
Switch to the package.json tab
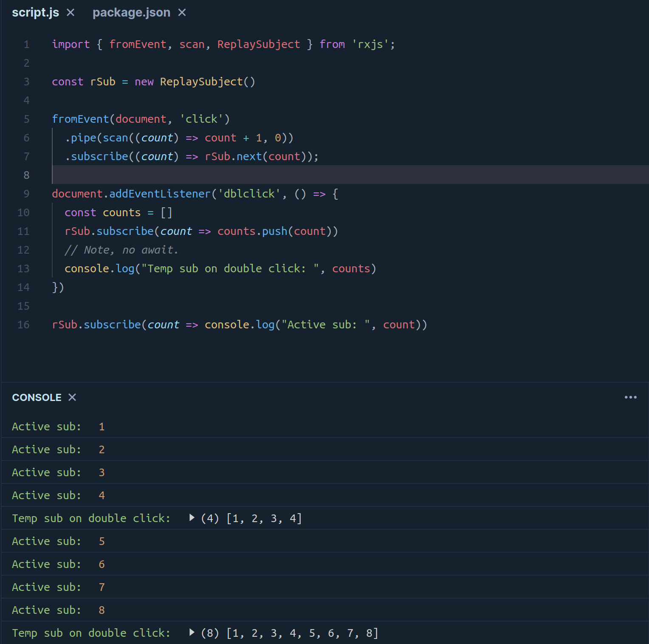point(131,12)
